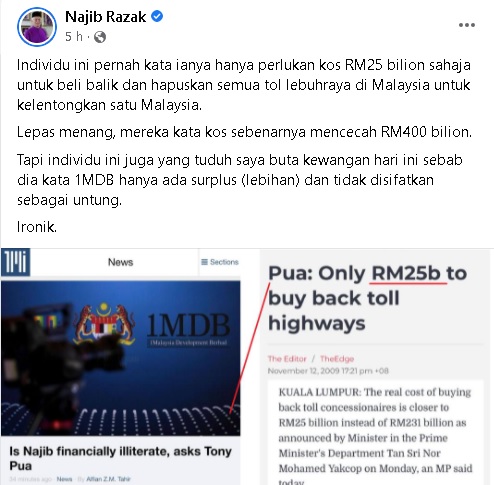Click the small News tag under the headline
Image resolution: width=494 pixels, height=485 pixels.
tap(64, 479)
